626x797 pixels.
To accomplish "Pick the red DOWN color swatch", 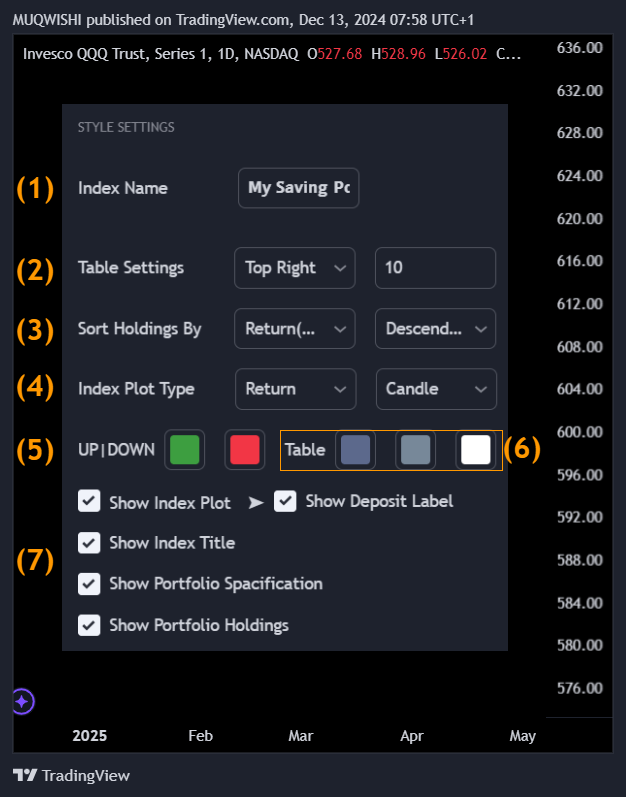I will coord(245,449).
